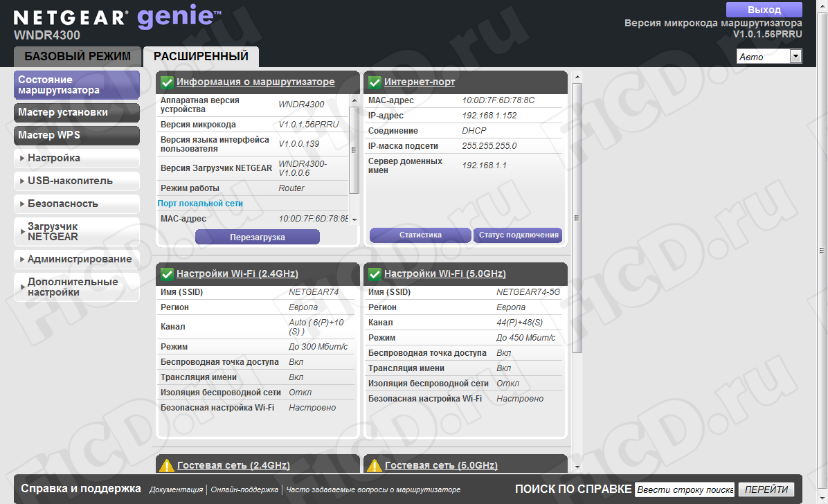Click the Перезагрузка reboot button
Screen dimensions: 828x504
coord(257,237)
